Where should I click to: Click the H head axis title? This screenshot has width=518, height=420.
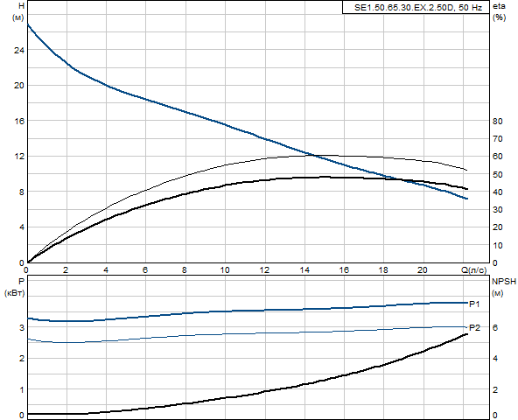(x=22, y=6)
